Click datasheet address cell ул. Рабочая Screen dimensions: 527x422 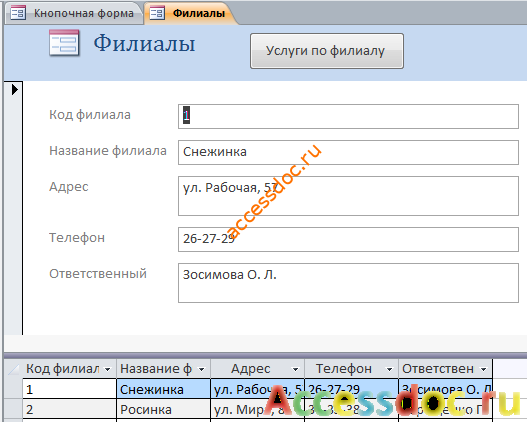[257, 389]
